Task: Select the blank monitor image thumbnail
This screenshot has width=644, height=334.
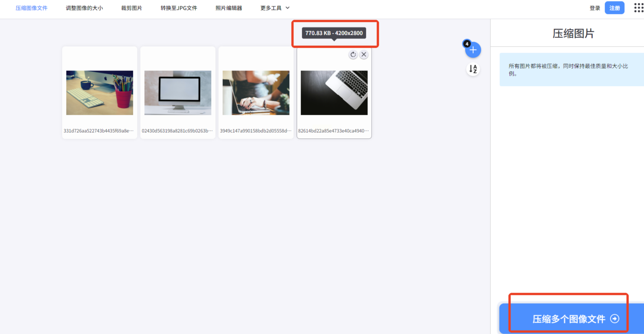Action: pyautogui.click(x=178, y=93)
